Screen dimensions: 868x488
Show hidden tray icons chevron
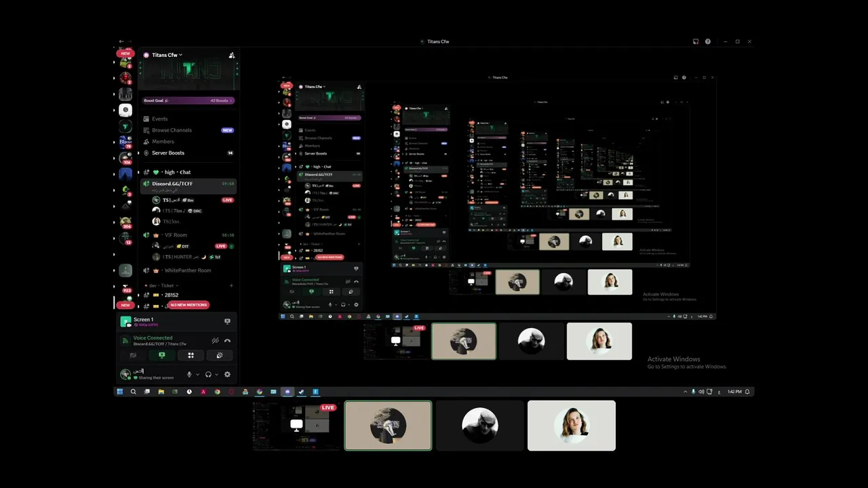[685, 392]
